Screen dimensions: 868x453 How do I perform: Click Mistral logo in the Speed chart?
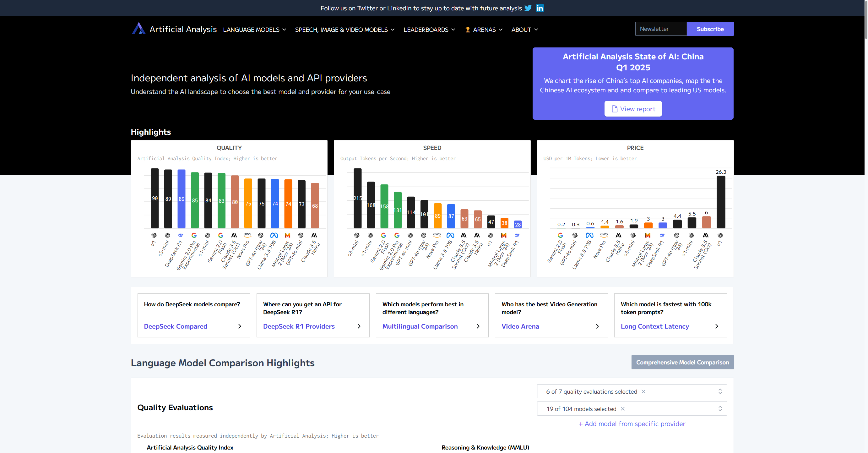(503, 235)
